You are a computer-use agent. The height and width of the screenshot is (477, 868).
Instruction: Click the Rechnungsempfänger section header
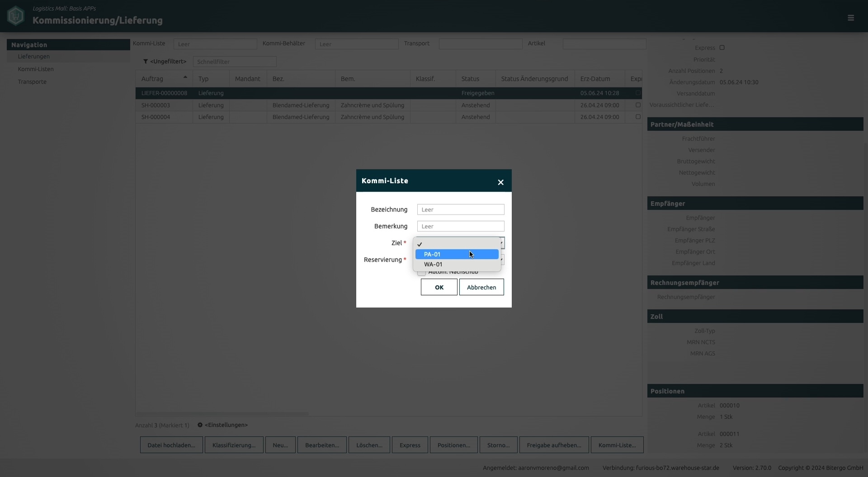coord(755,283)
